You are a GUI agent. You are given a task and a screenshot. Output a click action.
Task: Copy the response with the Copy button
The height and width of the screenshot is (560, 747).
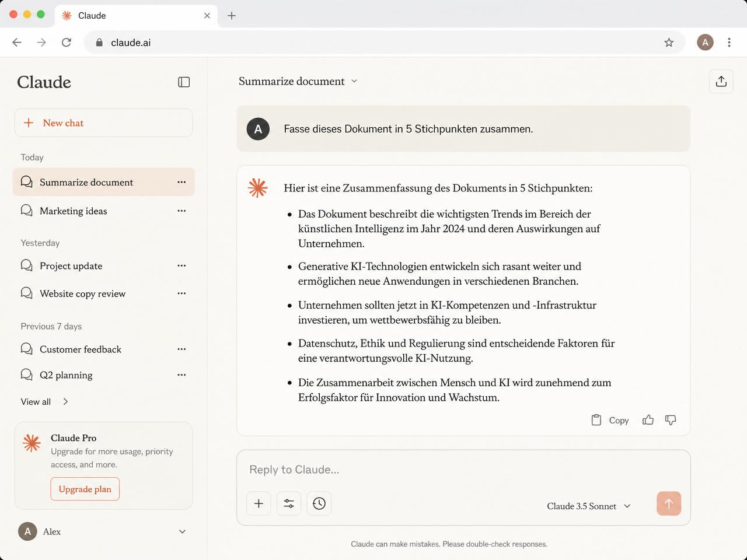[x=610, y=420]
